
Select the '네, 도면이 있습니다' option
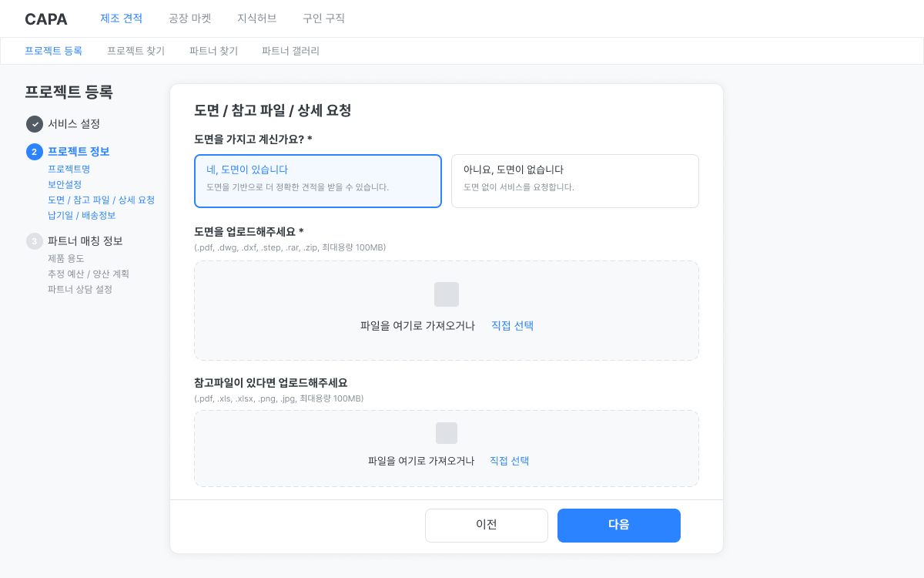[x=317, y=180]
